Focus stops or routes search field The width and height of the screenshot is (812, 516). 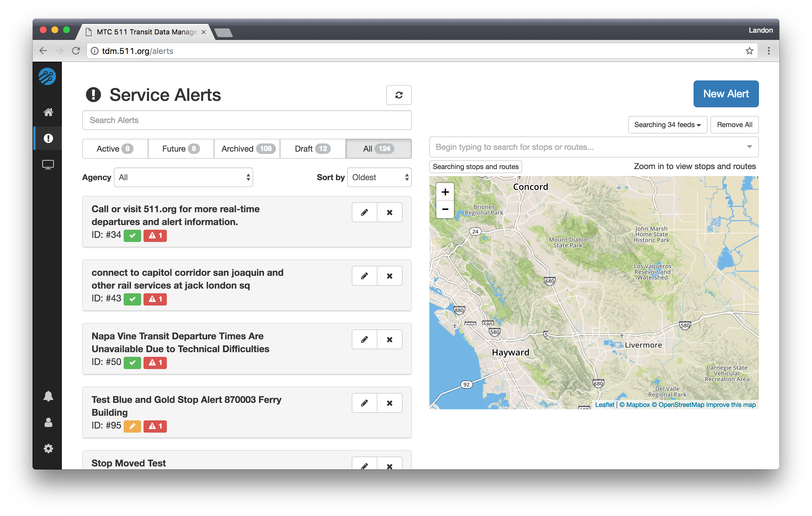point(594,147)
